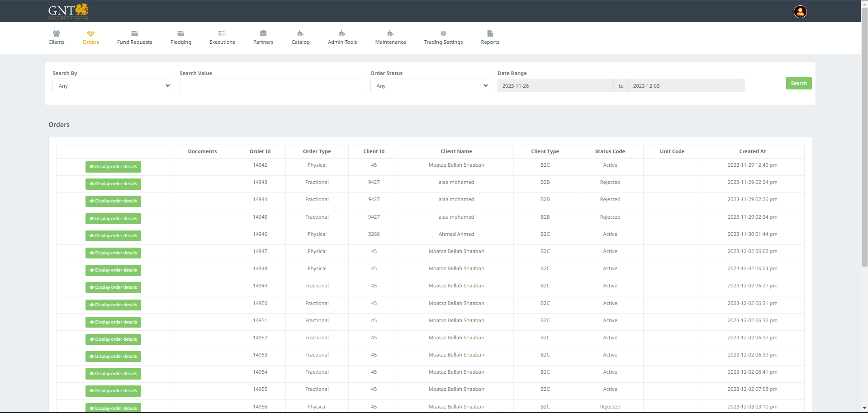The image size is (868, 413).
Task: Open the Order Status dropdown
Action: [x=430, y=86]
